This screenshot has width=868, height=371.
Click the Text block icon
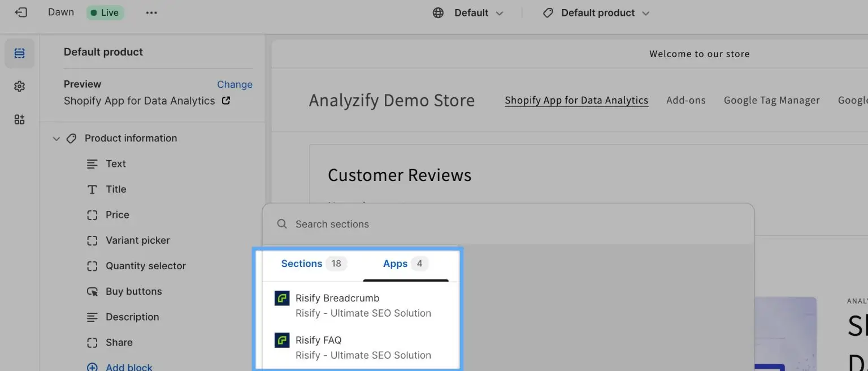tap(92, 163)
